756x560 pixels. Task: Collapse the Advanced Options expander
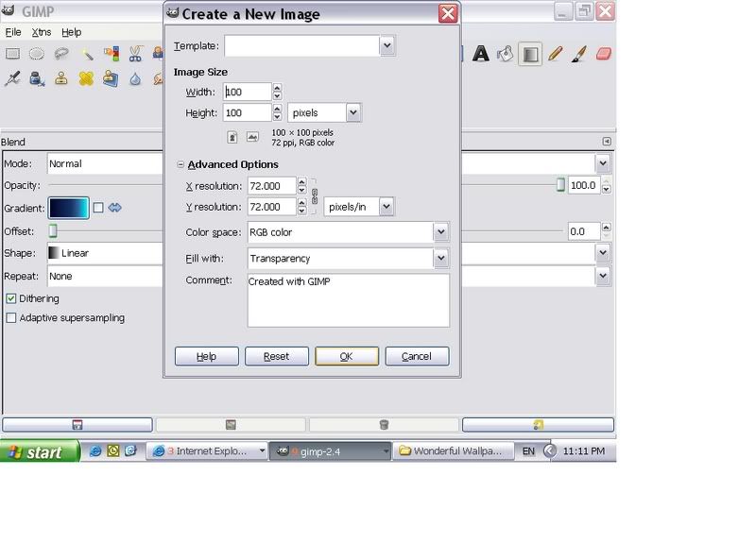pos(180,164)
